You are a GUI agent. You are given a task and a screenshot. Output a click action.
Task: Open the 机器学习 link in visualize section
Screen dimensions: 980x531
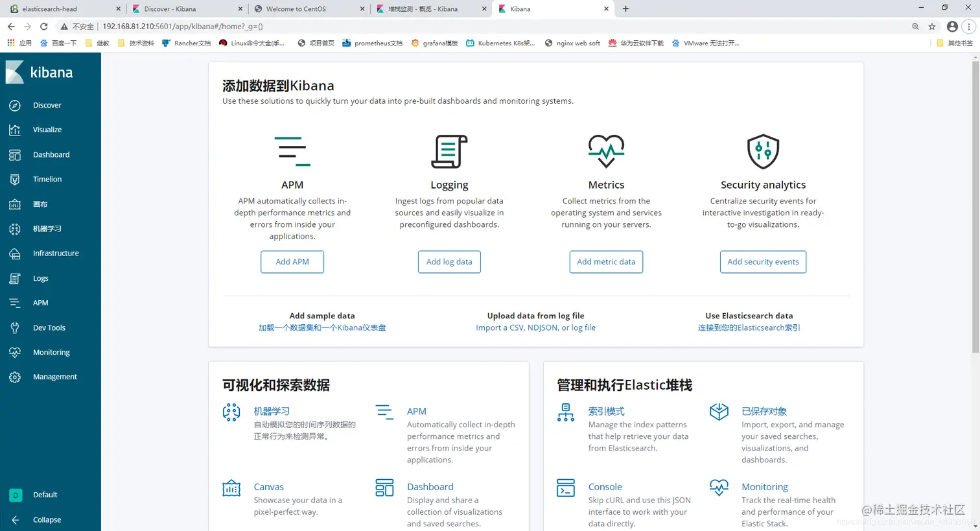[272, 412]
